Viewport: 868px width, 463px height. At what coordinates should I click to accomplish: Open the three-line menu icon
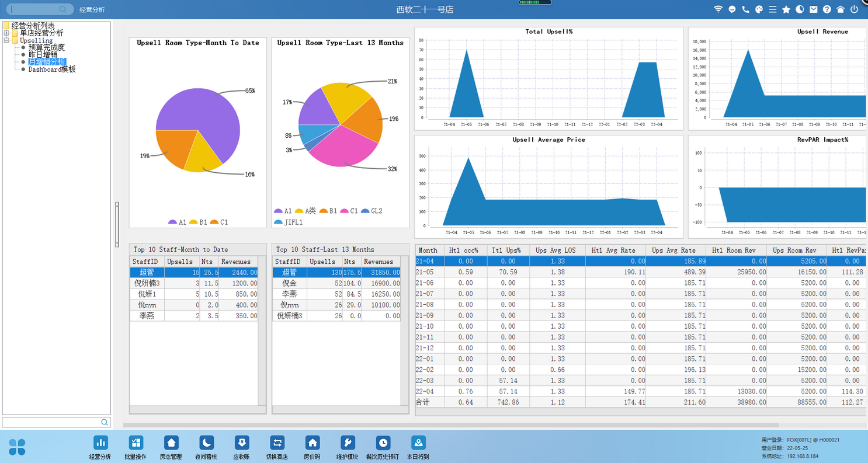[x=772, y=9]
